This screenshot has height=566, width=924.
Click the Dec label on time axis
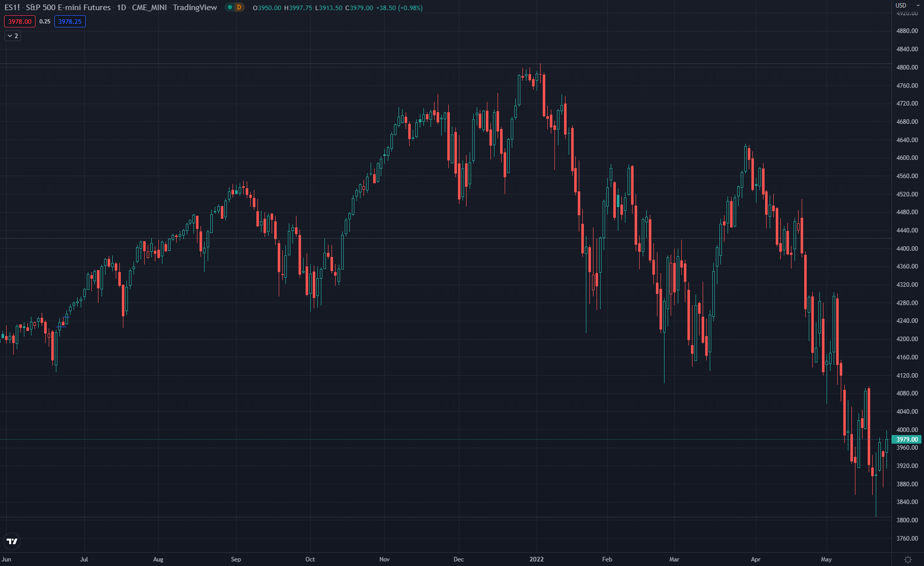click(x=458, y=559)
